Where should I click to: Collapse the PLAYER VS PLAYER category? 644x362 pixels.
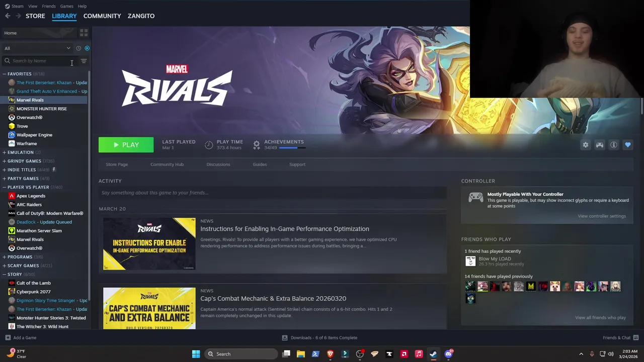pyautogui.click(x=4, y=187)
